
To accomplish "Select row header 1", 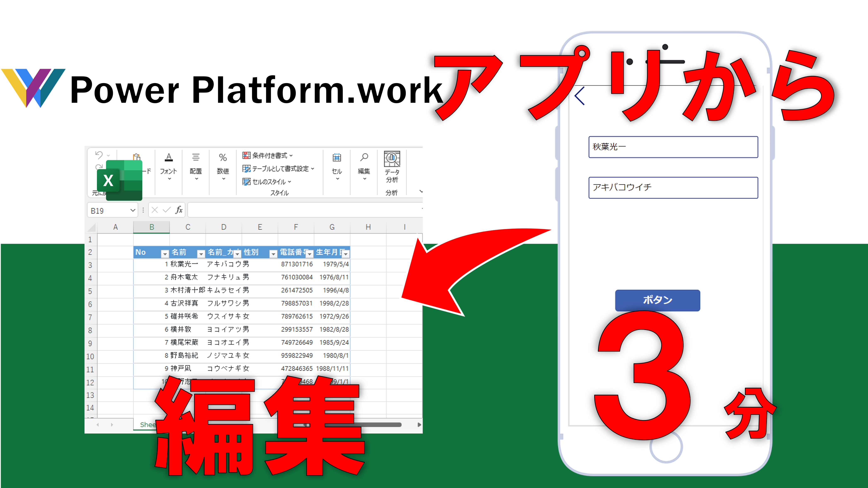I will coord(90,240).
